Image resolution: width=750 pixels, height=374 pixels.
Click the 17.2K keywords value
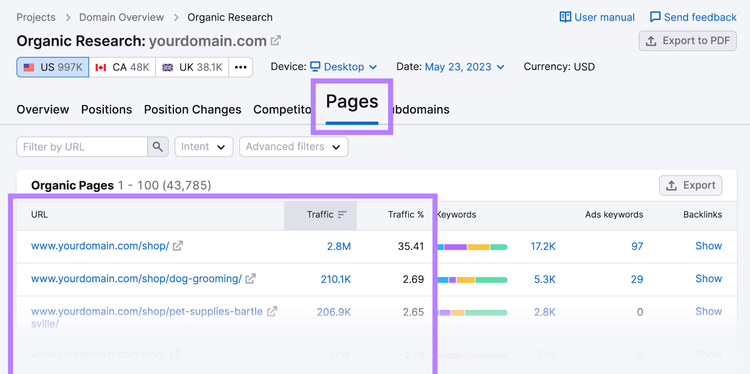click(x=543, y=246)
